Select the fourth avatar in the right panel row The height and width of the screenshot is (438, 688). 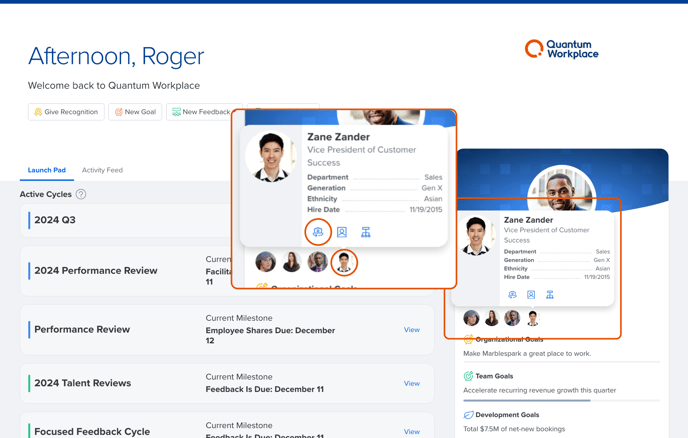point(533,318)
